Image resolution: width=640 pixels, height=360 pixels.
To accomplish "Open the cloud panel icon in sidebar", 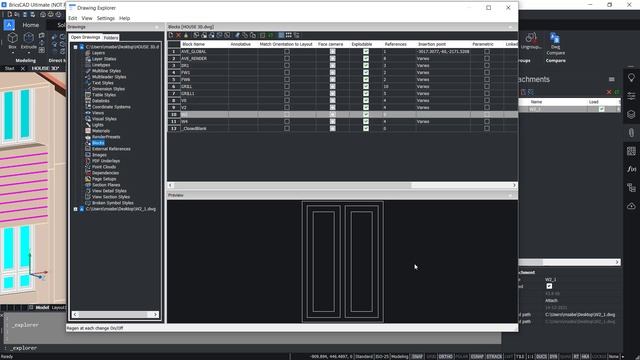I will click(x=631, y=206).
